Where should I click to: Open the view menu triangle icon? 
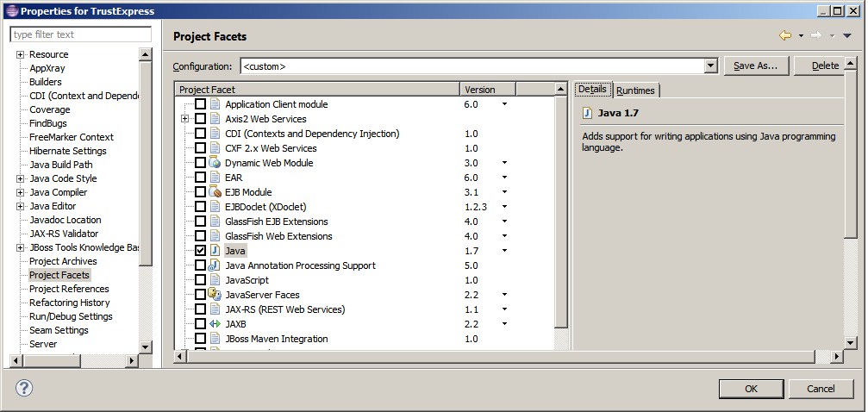pos(846,36)
